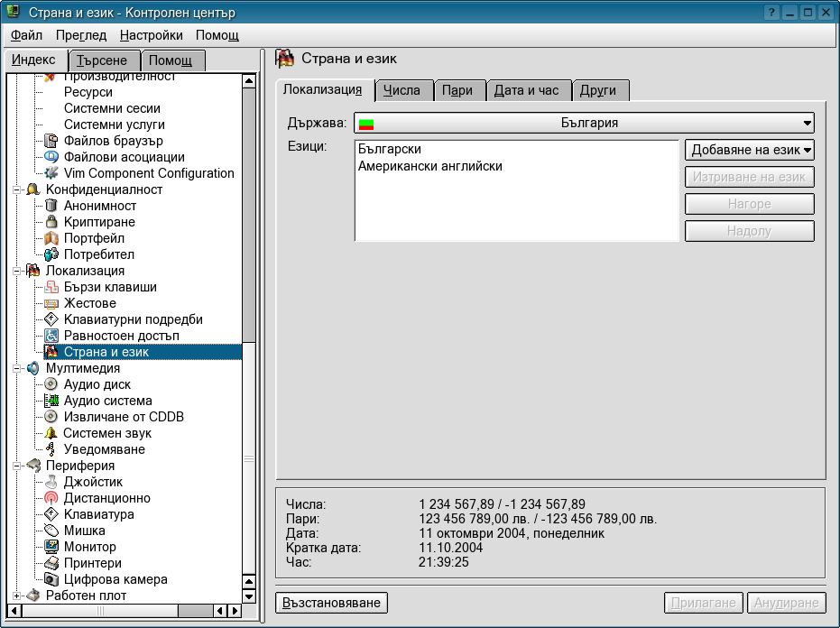
Task: Switch to the Дата и час tab
Action: coord(527,90)
